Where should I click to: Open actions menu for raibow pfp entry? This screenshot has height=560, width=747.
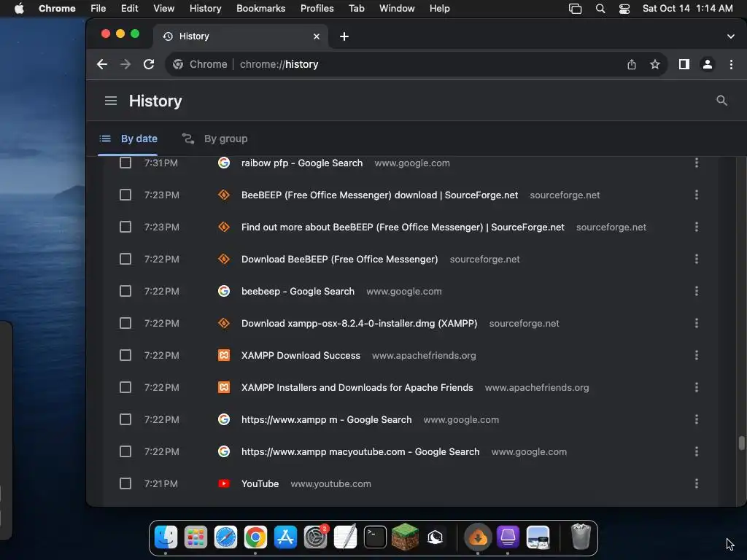click(697, 163)
